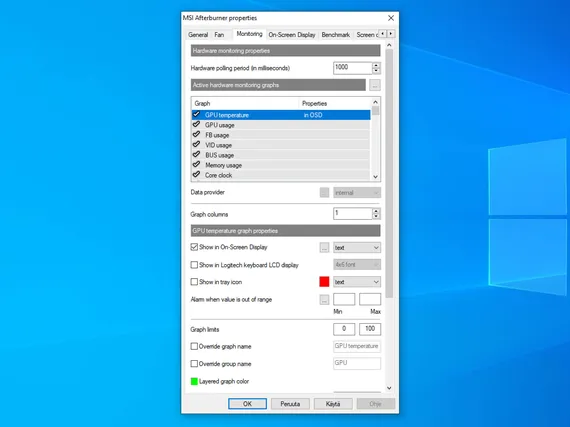Check Override graph name option

pos(194,346)
